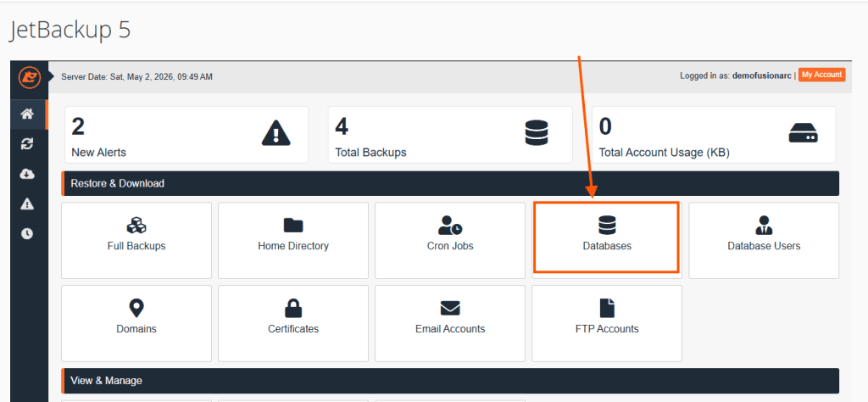Click the Cron Jobs user-clock icon

point(450,225)
